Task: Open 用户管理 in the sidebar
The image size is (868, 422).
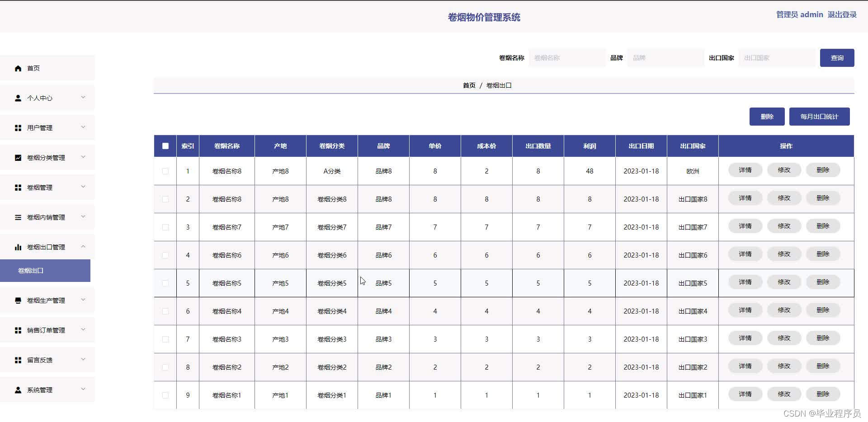Action: [47, 128]
